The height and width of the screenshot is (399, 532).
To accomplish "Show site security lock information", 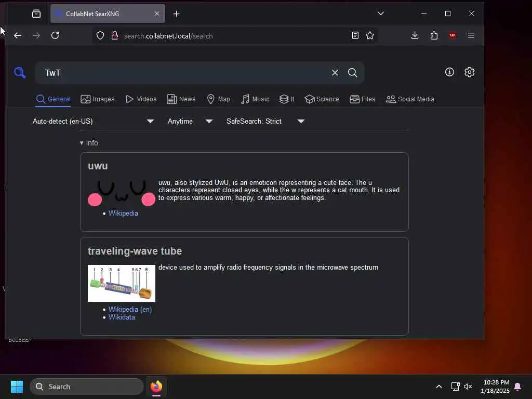I will click(x=115, y=36).
